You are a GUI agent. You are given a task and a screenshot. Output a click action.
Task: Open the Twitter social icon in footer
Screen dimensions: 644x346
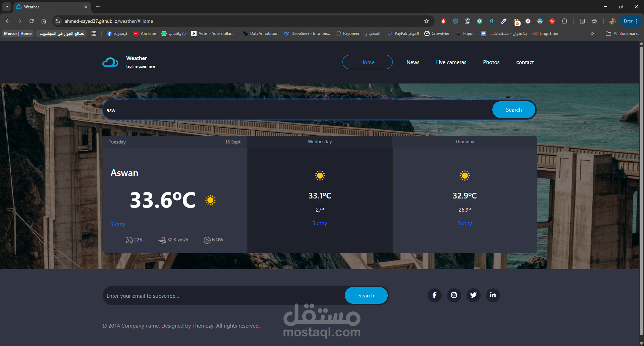tap(473, 295)
